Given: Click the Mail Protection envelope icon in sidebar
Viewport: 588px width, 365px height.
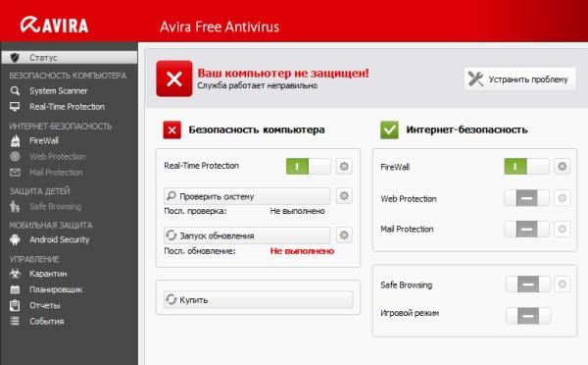Looking at the screenshot, I should (x=15, y=173).
